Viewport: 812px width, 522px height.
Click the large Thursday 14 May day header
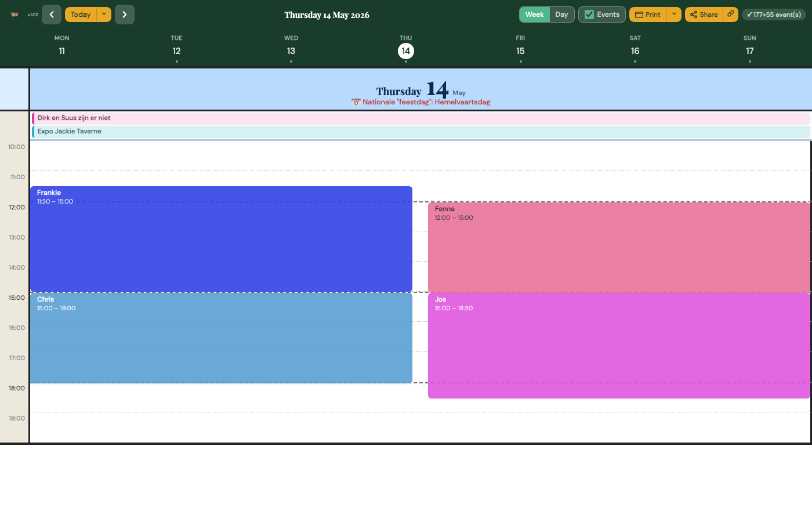[x=421, y=90]
